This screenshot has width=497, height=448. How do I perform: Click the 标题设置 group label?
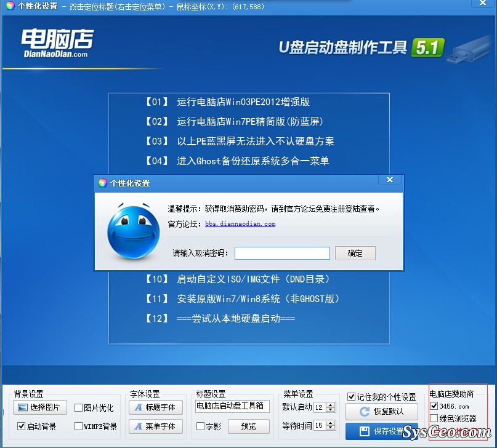(x=211, y=394)
